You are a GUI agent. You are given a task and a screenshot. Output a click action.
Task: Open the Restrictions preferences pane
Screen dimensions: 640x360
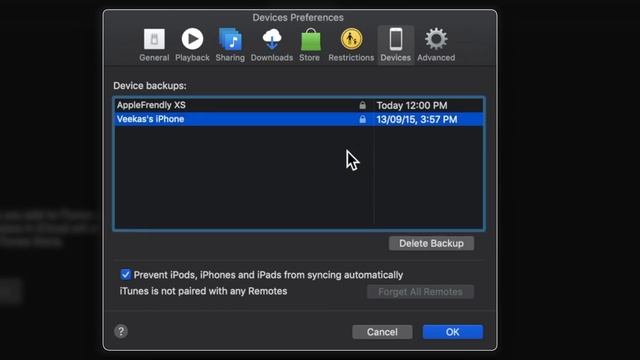351,45
